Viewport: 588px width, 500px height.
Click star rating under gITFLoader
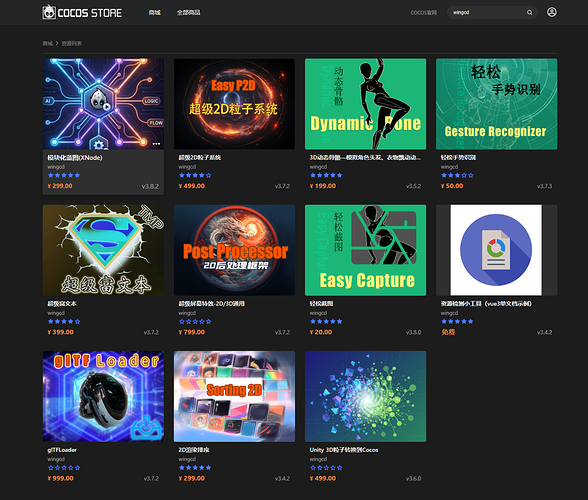click(64, 468)
